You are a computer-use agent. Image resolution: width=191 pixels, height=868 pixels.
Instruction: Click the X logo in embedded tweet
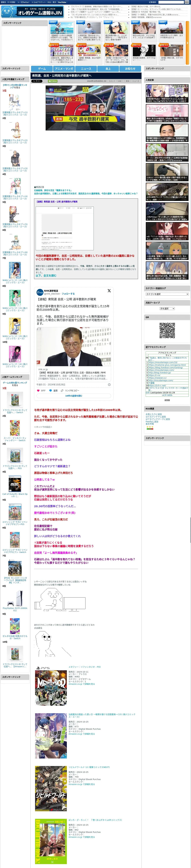(x=109, y=290)
